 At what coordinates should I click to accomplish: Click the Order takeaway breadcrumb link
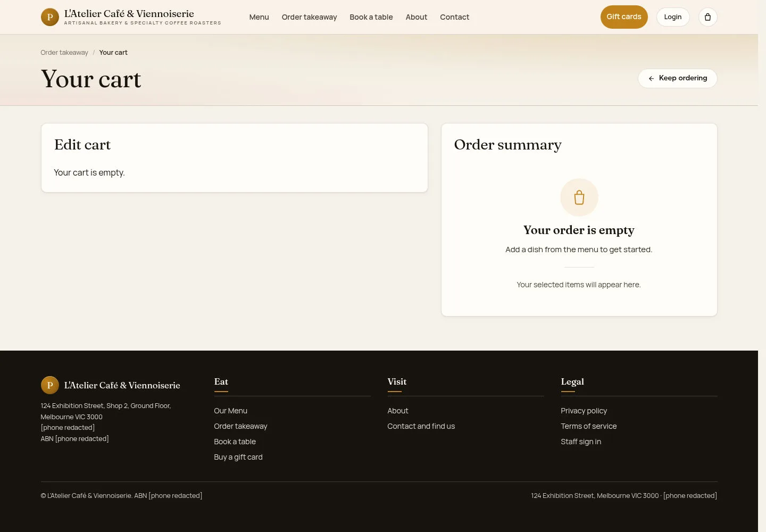pyautogui.click(x=64, y=53)
